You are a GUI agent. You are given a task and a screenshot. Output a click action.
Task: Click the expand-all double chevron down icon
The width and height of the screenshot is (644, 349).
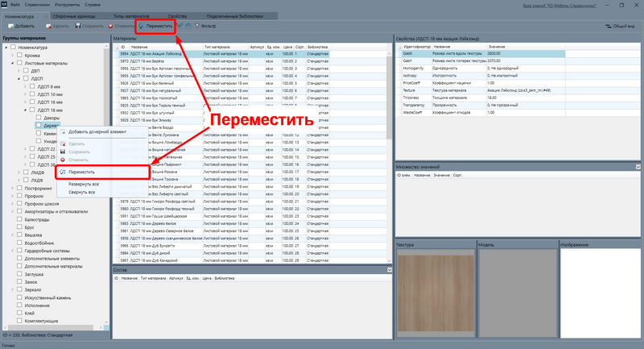click(x=180, y=26)
